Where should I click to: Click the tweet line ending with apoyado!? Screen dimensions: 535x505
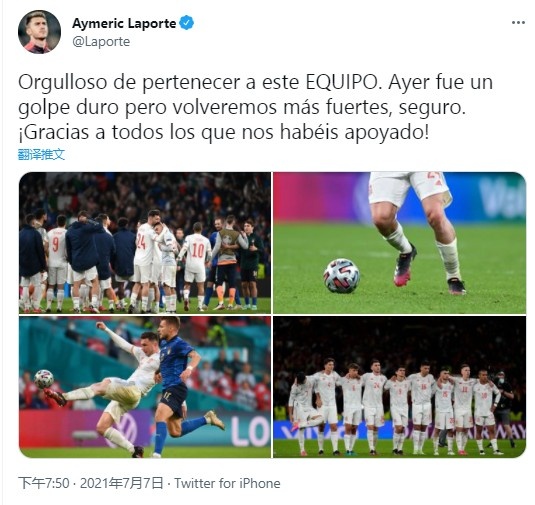pos(223,132)
